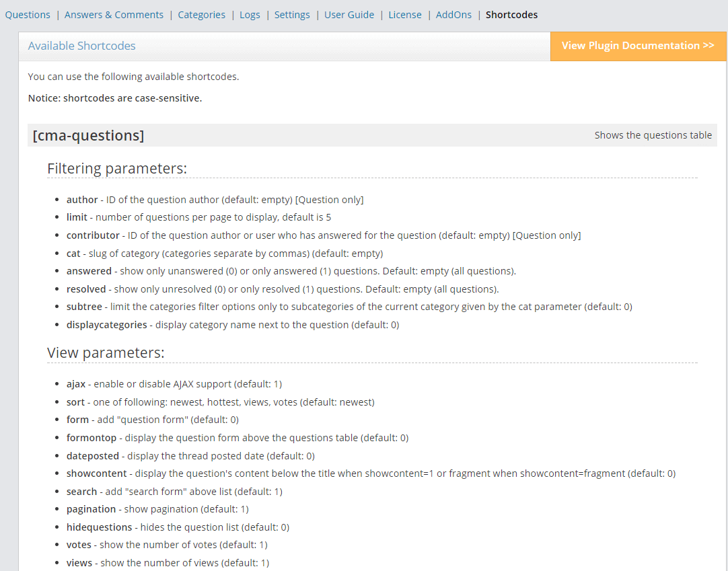Select the active Shortcodes tab

(511, 14)
